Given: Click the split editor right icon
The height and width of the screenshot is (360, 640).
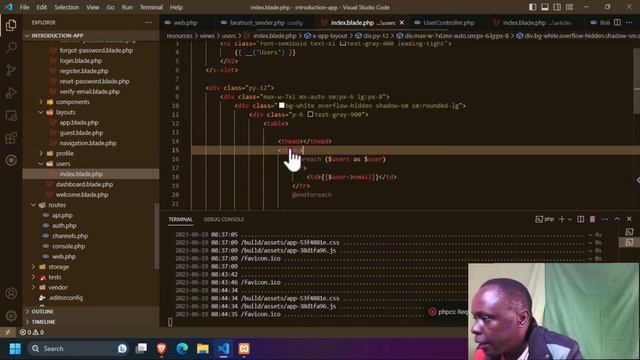Looking at the screenshot, I should (617, 22).
